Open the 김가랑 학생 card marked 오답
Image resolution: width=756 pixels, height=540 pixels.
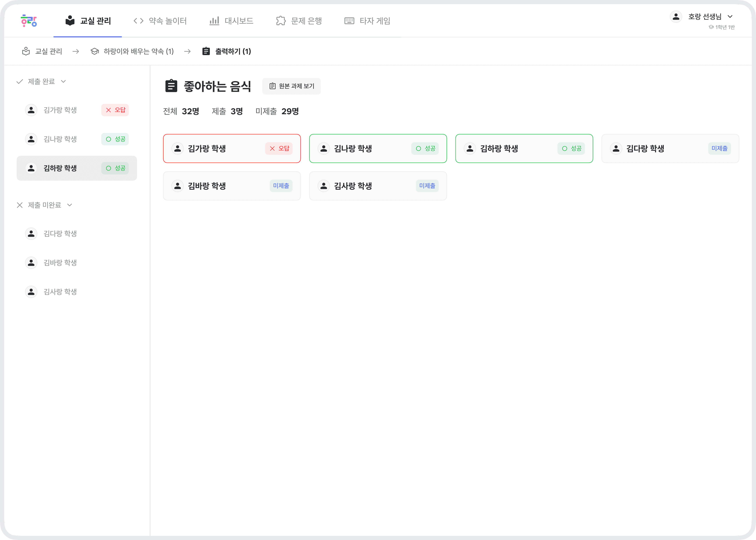(x=232, y=149)
